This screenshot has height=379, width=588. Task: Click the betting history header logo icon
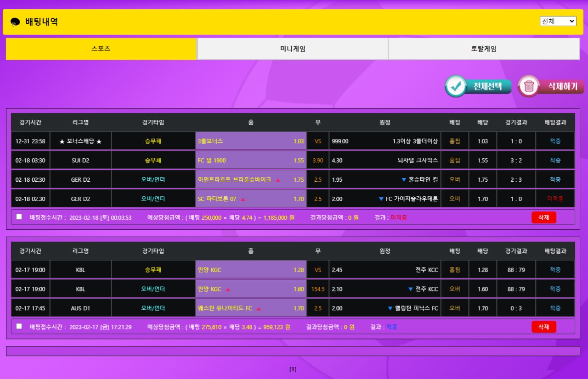coord(15,22)
